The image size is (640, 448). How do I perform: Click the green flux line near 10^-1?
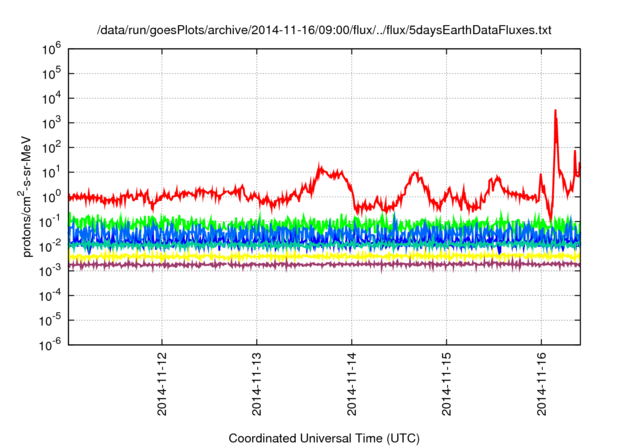324,223
